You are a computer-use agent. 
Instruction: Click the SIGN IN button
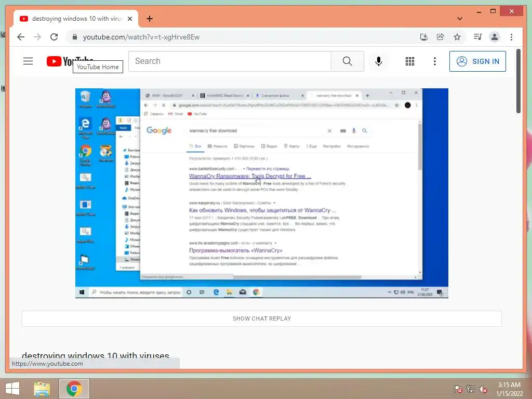coord(477,61)
